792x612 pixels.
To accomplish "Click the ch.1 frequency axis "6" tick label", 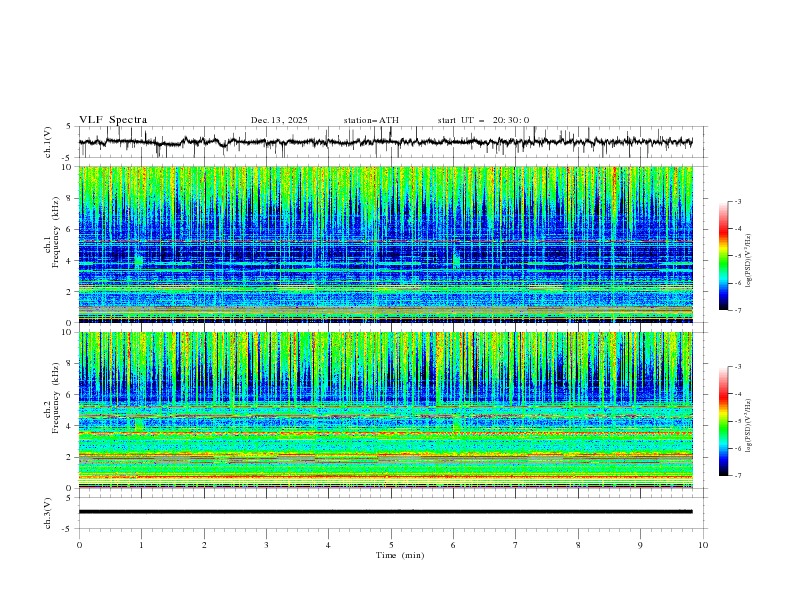I will (71, 229).
